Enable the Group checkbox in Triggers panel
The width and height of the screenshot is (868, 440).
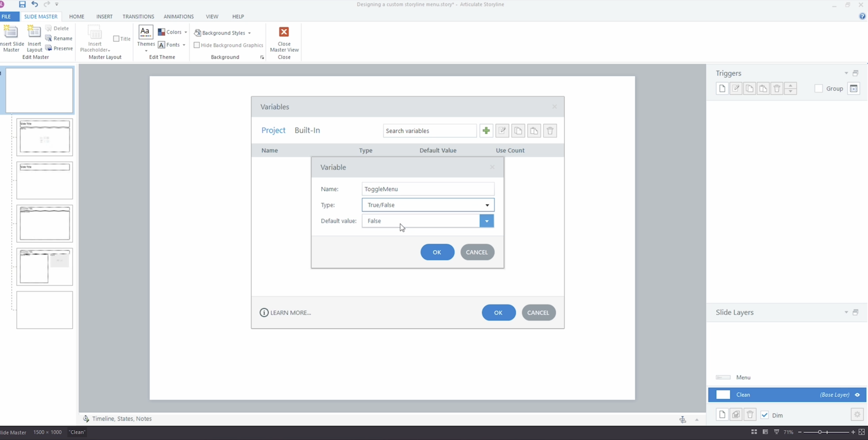coord(819,88)
